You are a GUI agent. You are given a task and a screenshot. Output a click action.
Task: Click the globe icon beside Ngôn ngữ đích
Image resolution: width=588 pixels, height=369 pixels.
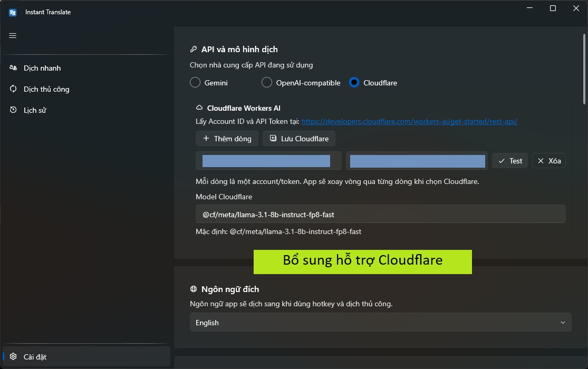(x=194, y=289)
